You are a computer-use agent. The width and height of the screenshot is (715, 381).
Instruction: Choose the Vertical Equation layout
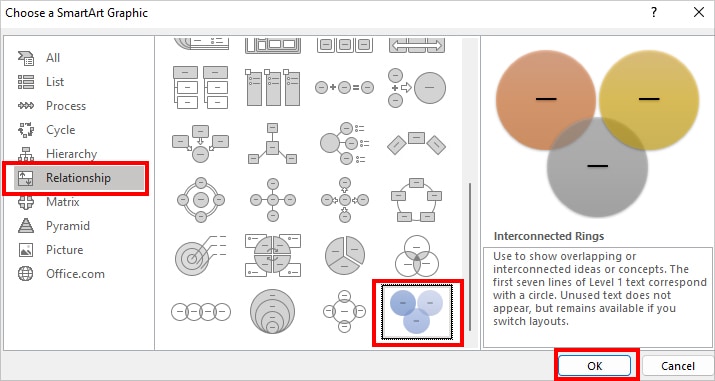417,88
